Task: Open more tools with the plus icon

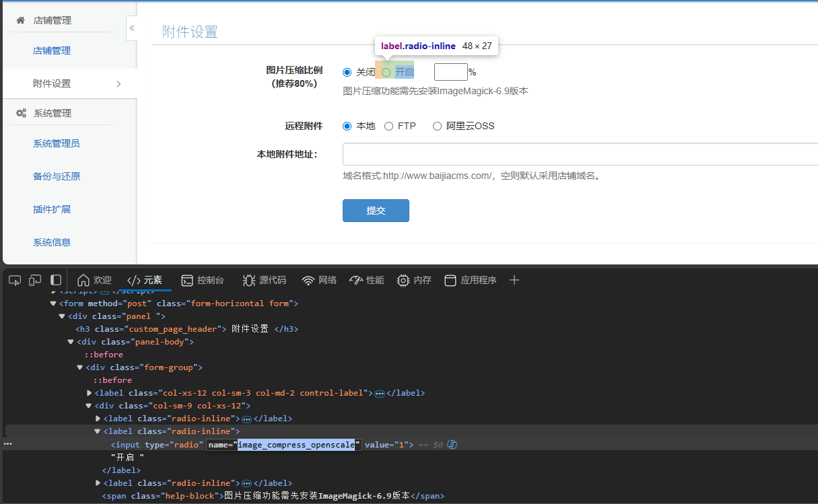Action: [514, 280]
